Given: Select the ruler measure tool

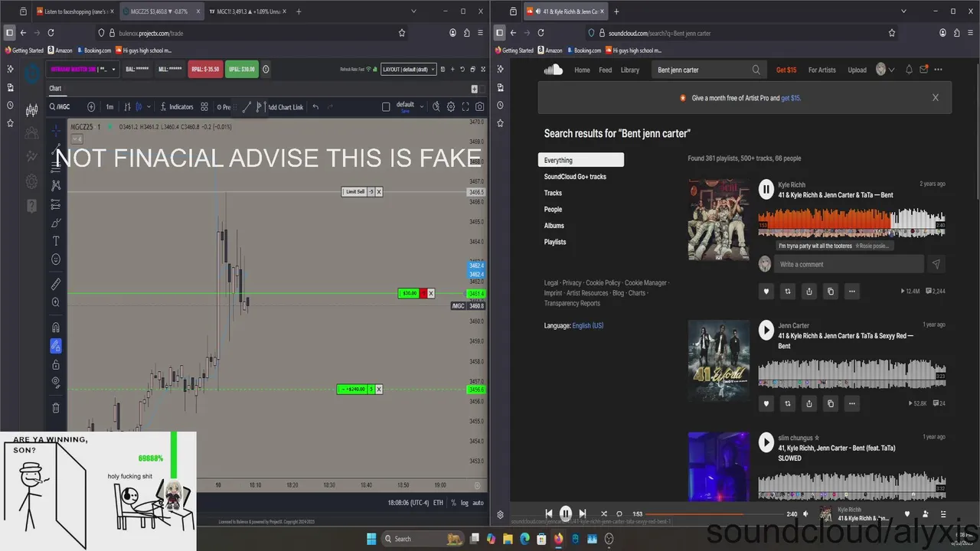Looking at the screenshot, I should (x=56, y=284).
